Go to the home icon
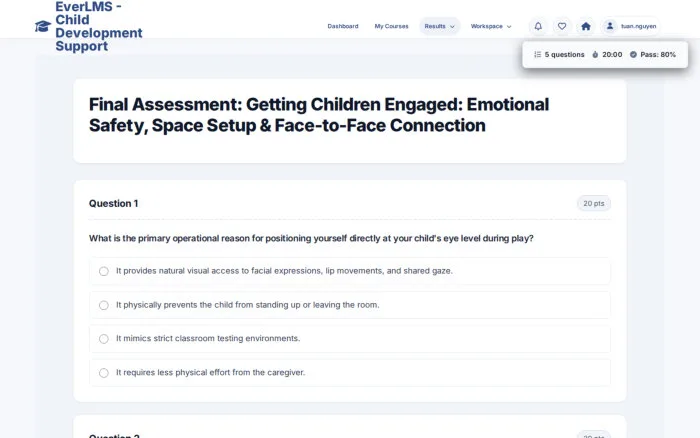The height and width of the screenshot is (438, 700). click(x=586, y=26)
